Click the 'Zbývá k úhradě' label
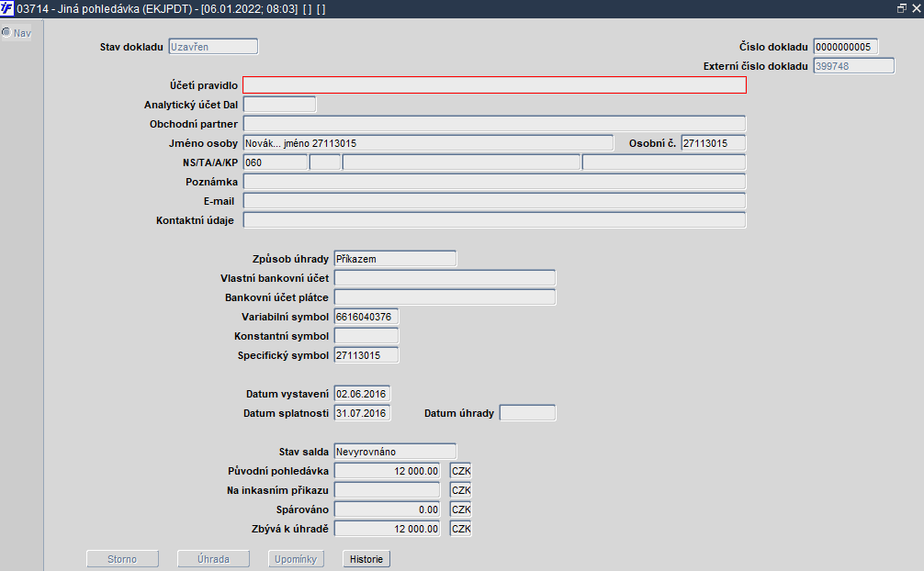Screen dimensions: 924x571 290,529
